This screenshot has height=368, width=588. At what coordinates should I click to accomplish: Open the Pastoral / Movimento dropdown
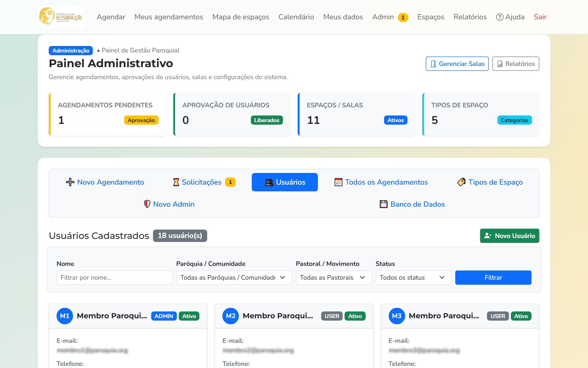pos(334,278)
